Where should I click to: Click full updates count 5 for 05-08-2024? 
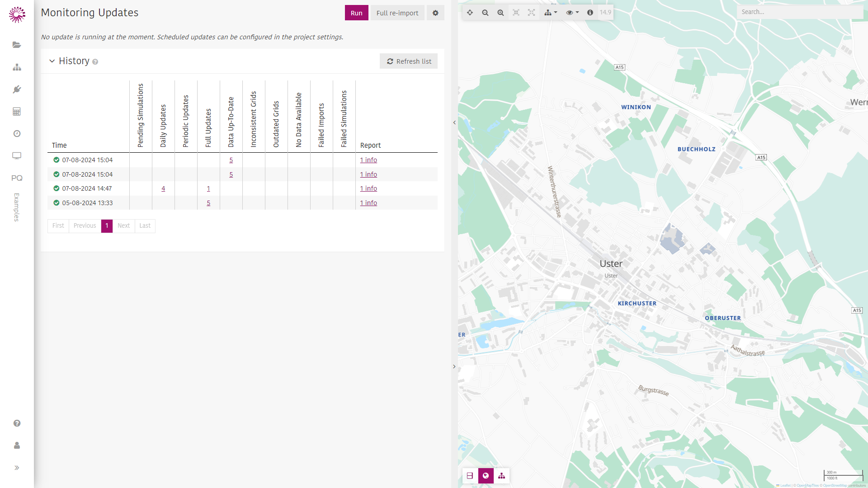[x=208, y=203]
